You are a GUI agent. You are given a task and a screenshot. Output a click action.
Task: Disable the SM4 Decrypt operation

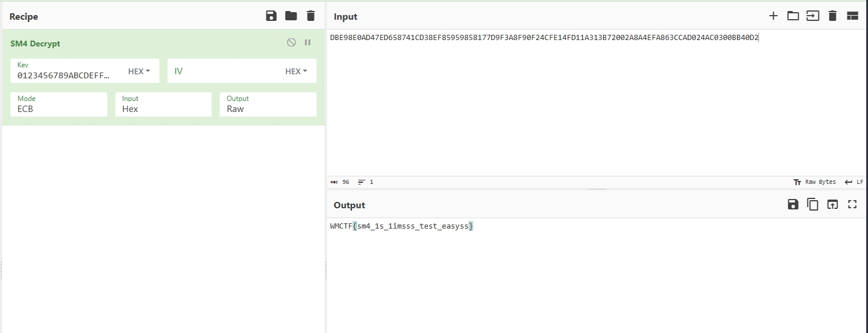click(292, 43)
